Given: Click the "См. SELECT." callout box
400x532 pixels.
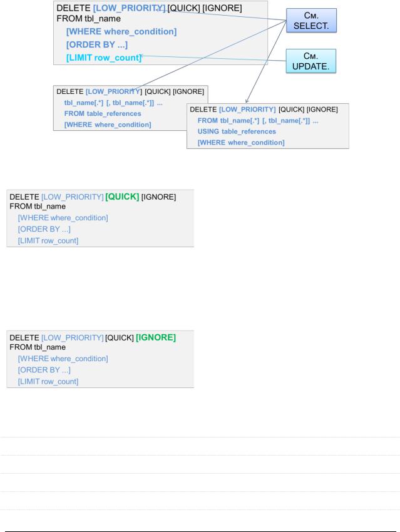Looking at the screenshot, I should pos(311,21).
